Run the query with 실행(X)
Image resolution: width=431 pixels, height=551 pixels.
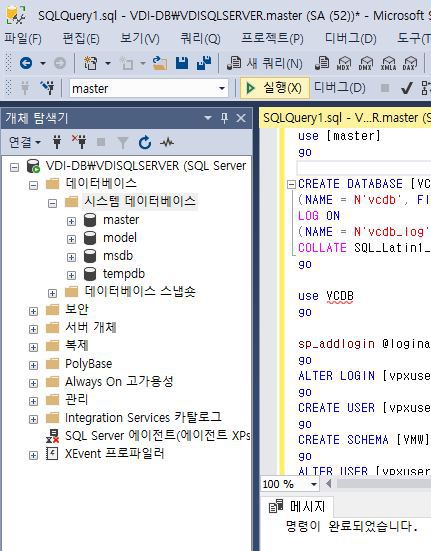(x=274, y=88)
